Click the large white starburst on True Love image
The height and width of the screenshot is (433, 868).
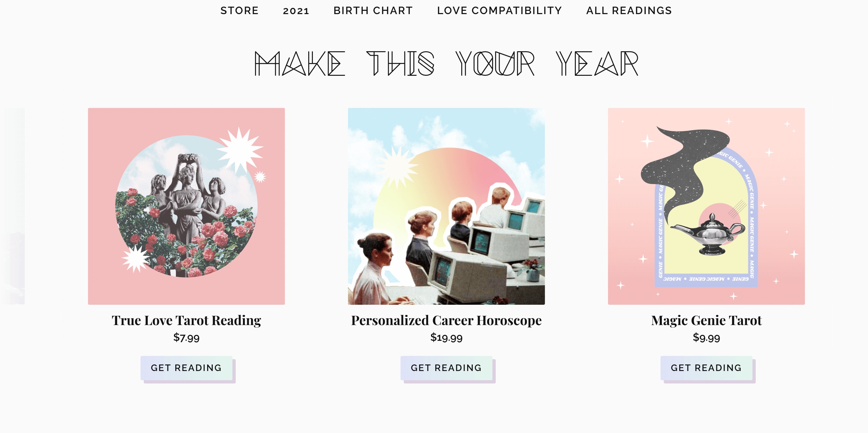coord(240,150)
